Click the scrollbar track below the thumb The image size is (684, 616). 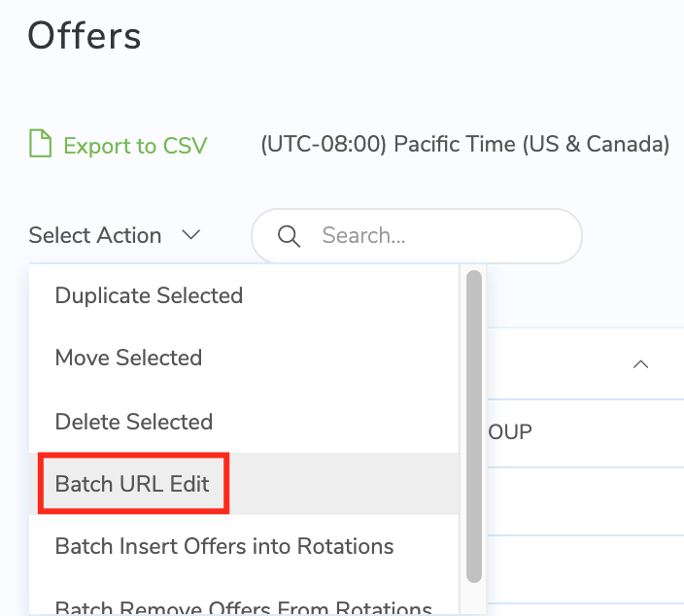coord(474,599)
